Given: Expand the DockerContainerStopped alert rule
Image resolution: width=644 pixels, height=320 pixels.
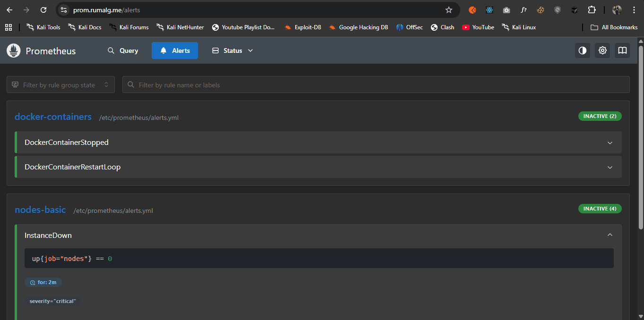Looking at the screenshot, I should 610,143.
